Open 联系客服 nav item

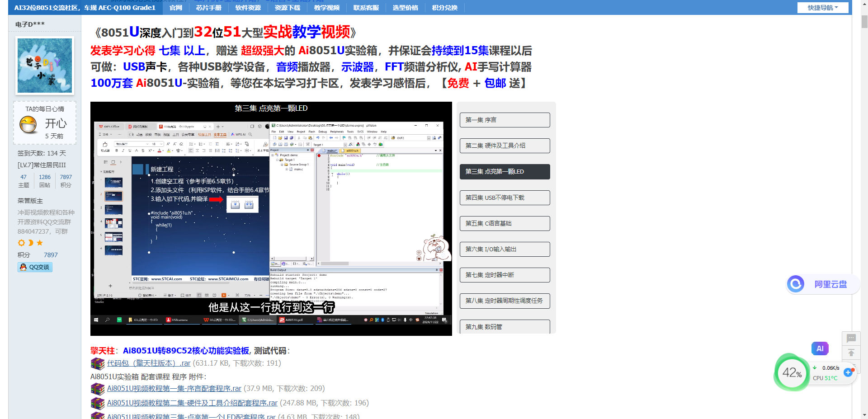[x=366, y=8]
